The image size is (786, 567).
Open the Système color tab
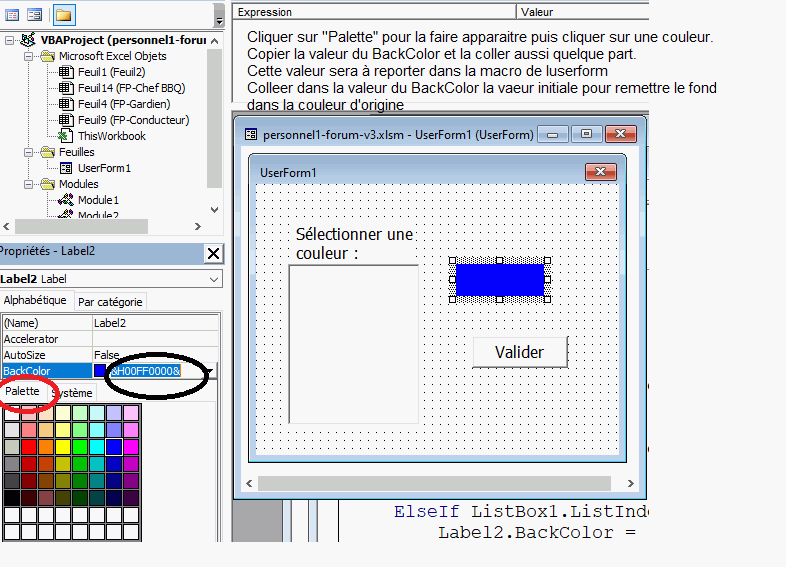pos(73,393)
